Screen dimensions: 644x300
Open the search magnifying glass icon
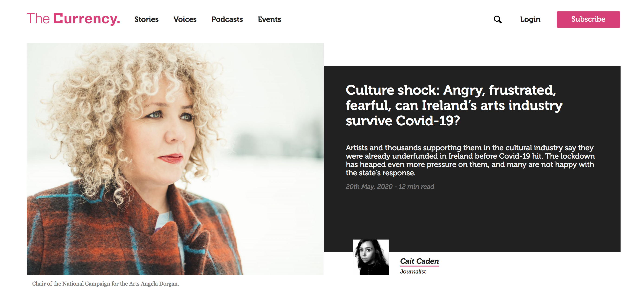pyautogui.click(x=498, y=19)
